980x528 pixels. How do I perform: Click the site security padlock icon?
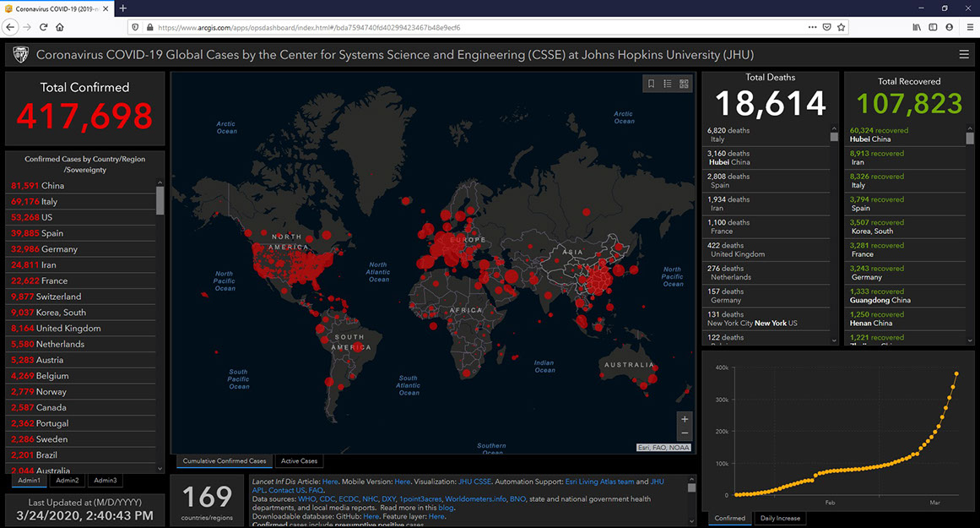[x=150, y=28]
